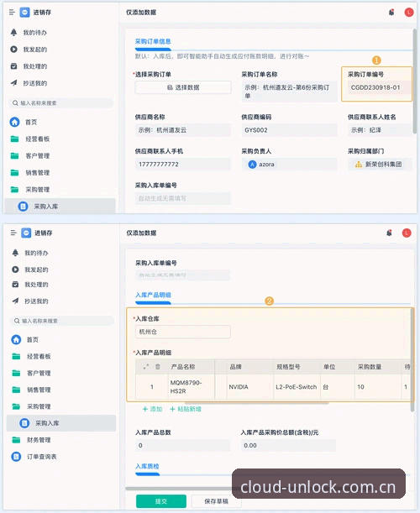Click 保存草稿 save draft button
This screenshot has height=513, width=420.
click(x=216, y=501)
